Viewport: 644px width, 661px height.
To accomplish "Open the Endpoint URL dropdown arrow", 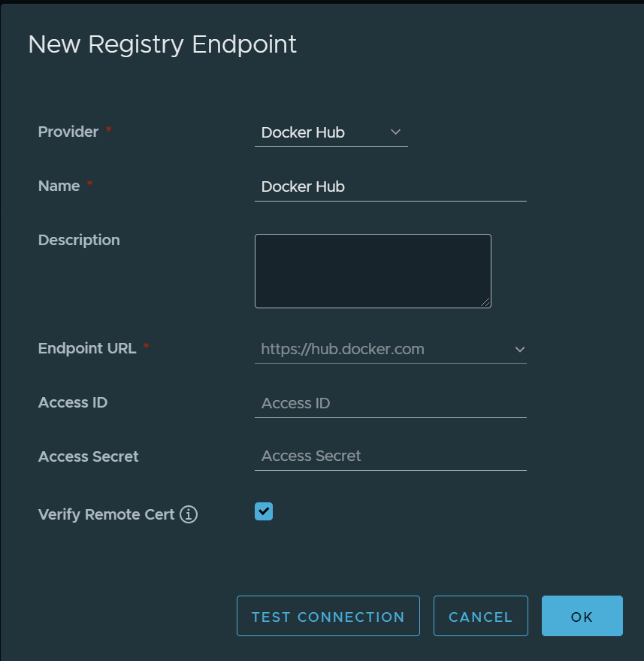I will pos(519,349).
